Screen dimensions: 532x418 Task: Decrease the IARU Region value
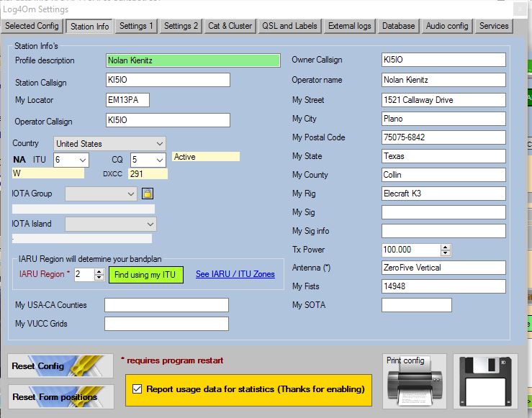[x=99, y=277]
